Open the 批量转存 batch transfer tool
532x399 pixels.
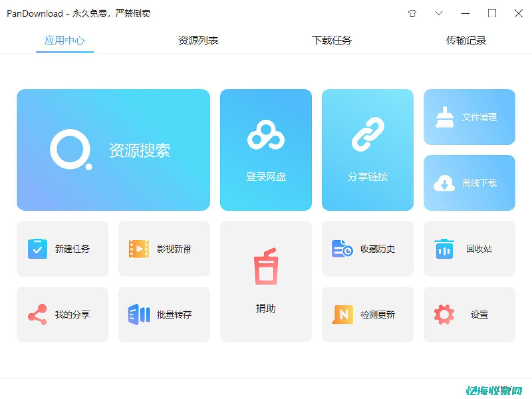pyautogui.click(x=164, y=314)
